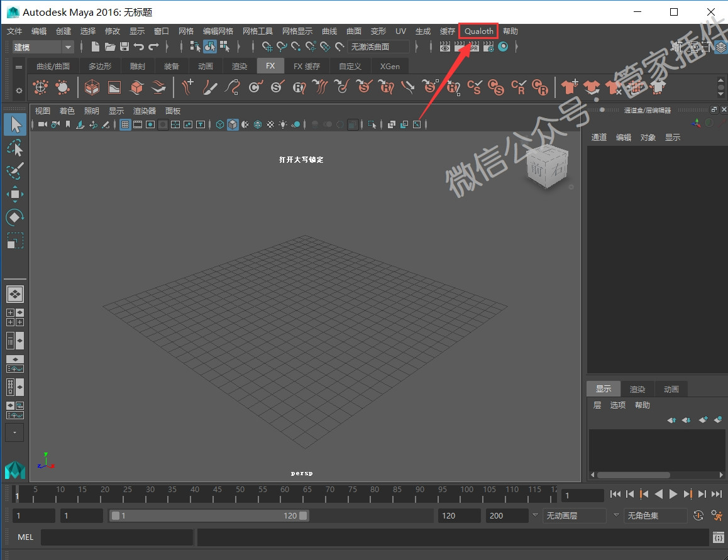Click the view cube in viewport

pos(547,167)
